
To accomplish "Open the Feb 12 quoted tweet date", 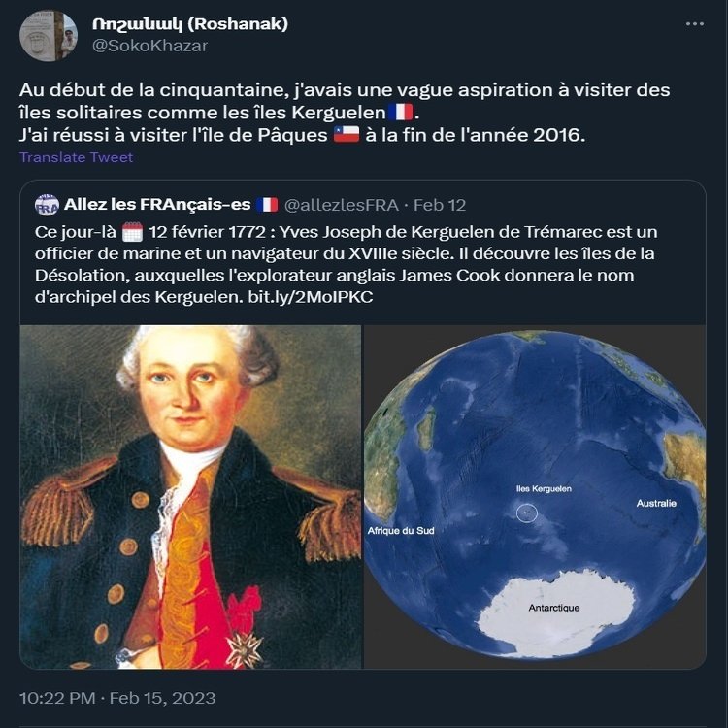I will pos(440,205).
